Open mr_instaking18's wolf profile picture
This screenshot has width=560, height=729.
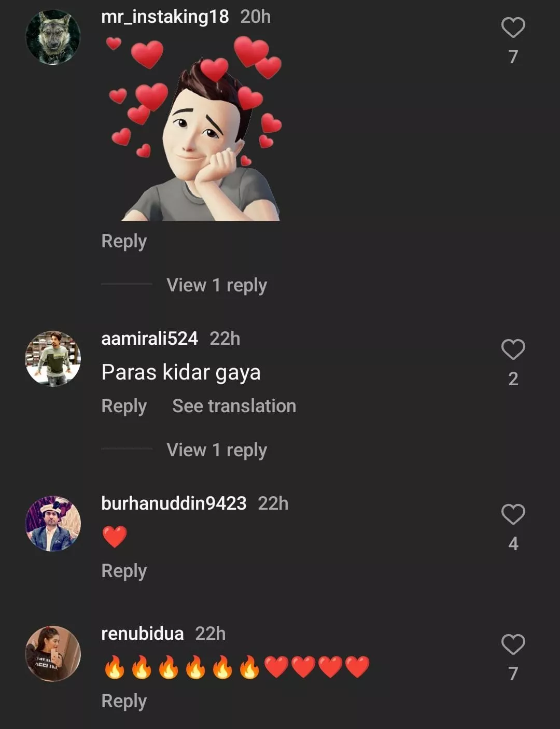coord(53,37)
